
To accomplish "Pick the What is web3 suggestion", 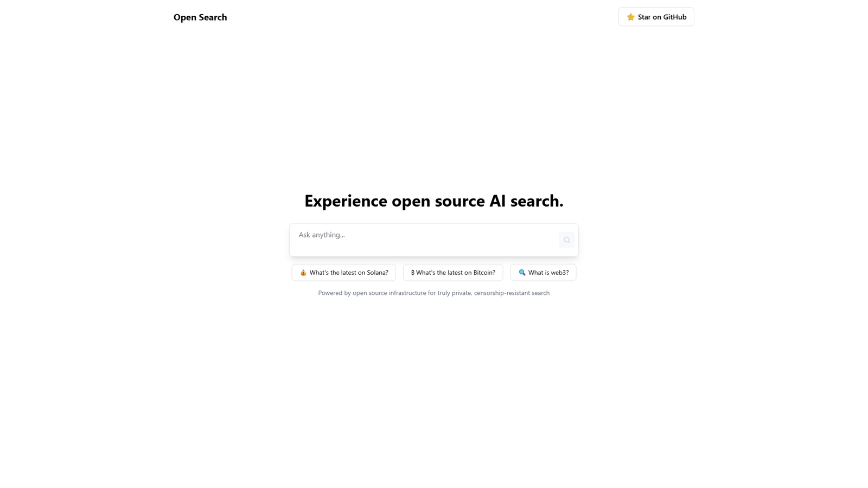I will click(543, 273).
